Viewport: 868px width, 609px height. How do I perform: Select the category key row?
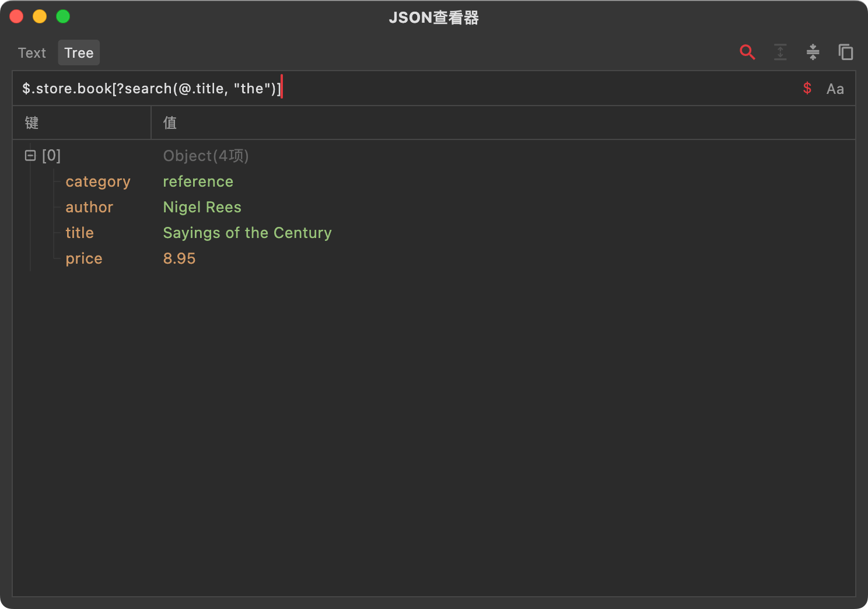pos(98,182)
